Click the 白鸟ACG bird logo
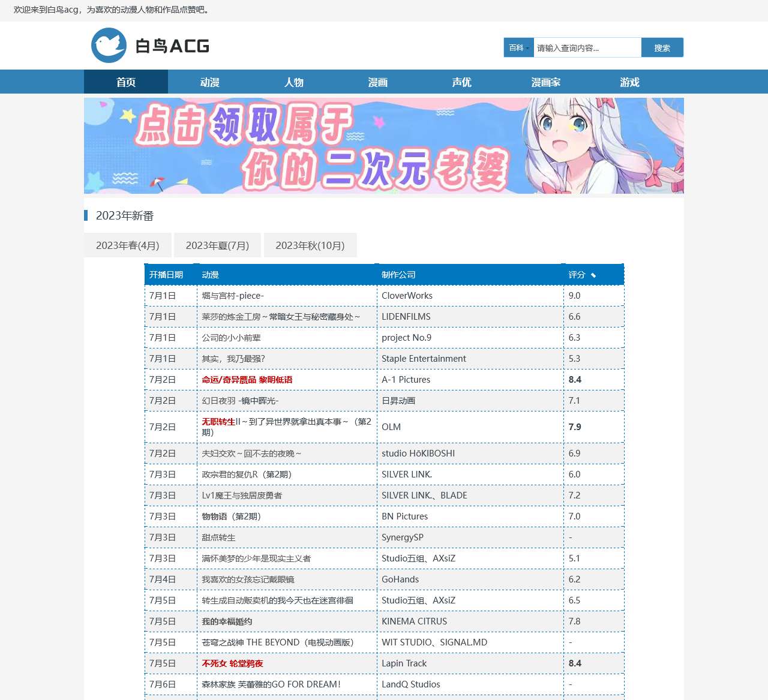The width and height of the screenshot is (768, 700). (x=109, y=46)
